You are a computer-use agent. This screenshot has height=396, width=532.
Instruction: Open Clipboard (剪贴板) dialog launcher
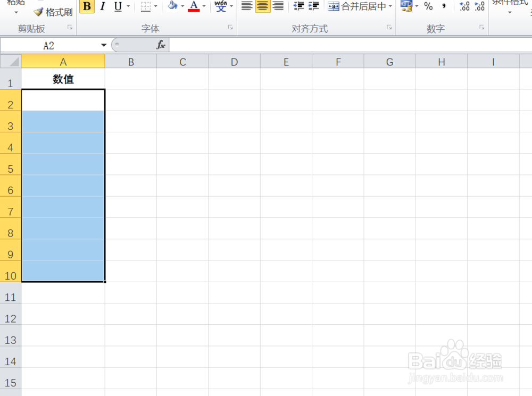point(70,28)
